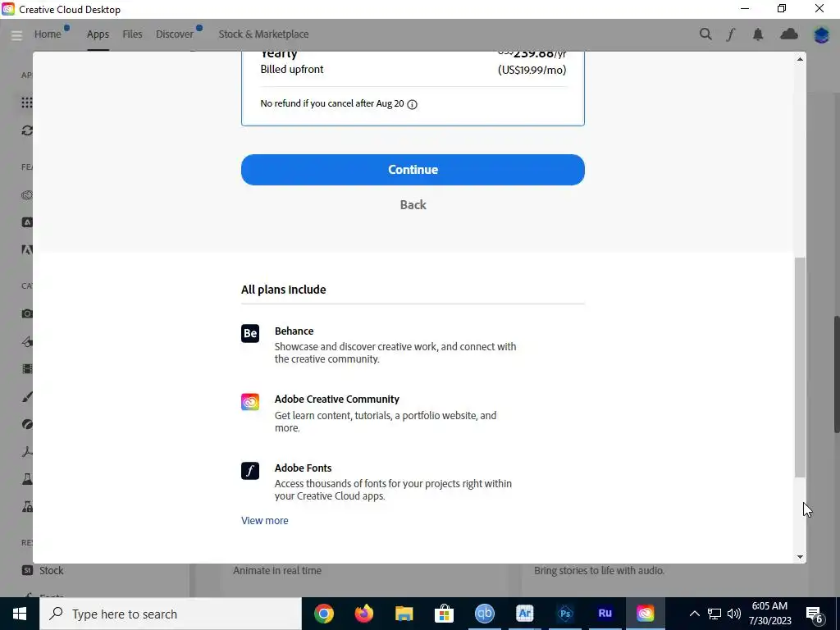840x630 pixels.
Task: Click the (US$19.99/mo) price text
Action: 532,70
